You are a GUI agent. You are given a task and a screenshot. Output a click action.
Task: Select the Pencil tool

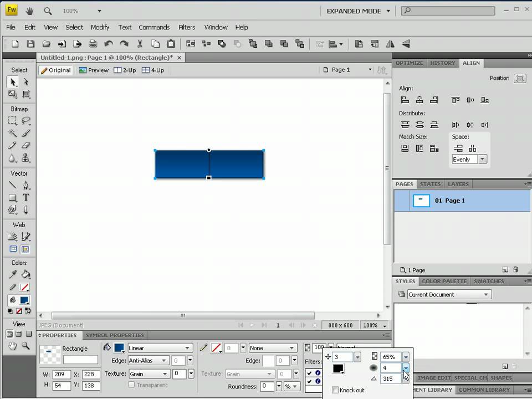click(13, 146)
